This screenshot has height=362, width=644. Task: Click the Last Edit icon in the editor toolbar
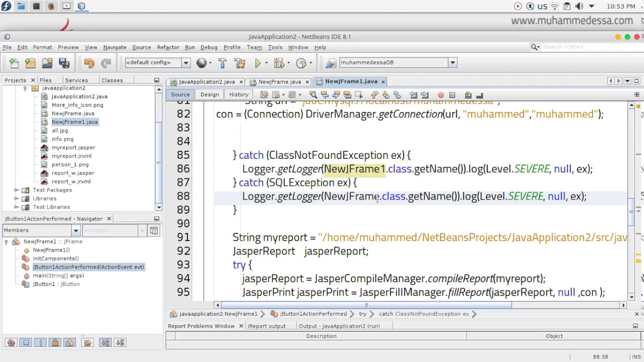[x=264, y=95]
